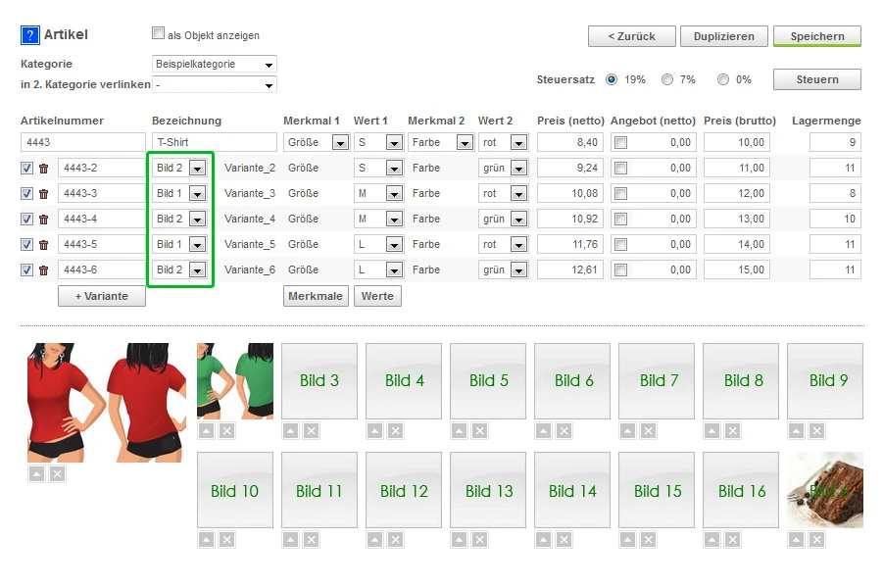The height and width of the screenshot is (588, 883).
Task: Remove the red T-shirt main image
Action: 57,474
